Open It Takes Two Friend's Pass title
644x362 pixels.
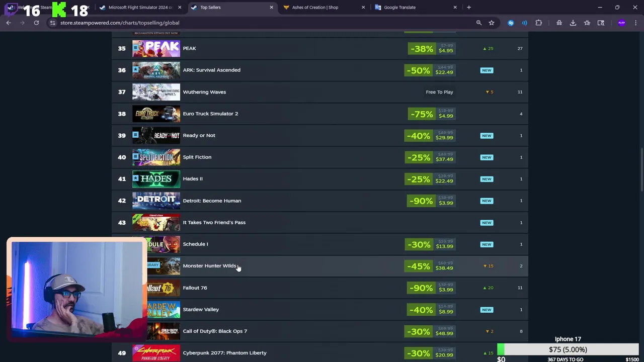(214, 222)
